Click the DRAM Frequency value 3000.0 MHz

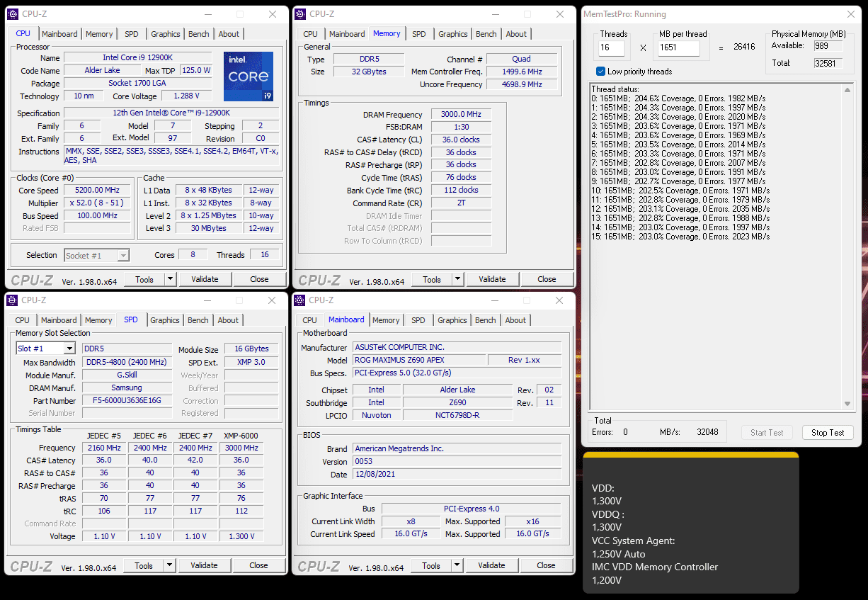(x=461, y=114)
